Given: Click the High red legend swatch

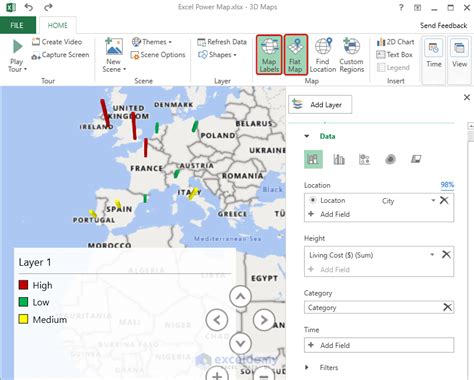Looking at the screenshot, I should click(23, 285).
